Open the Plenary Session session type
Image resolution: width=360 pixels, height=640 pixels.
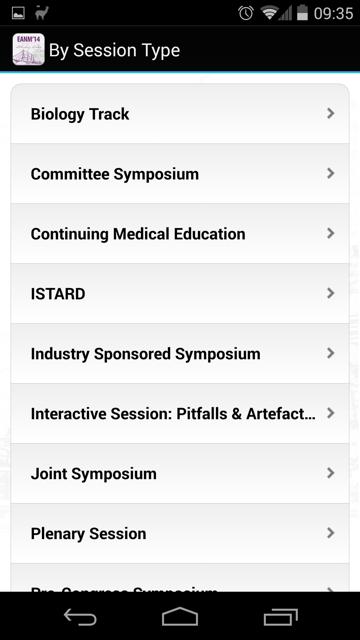coord(180,533)
